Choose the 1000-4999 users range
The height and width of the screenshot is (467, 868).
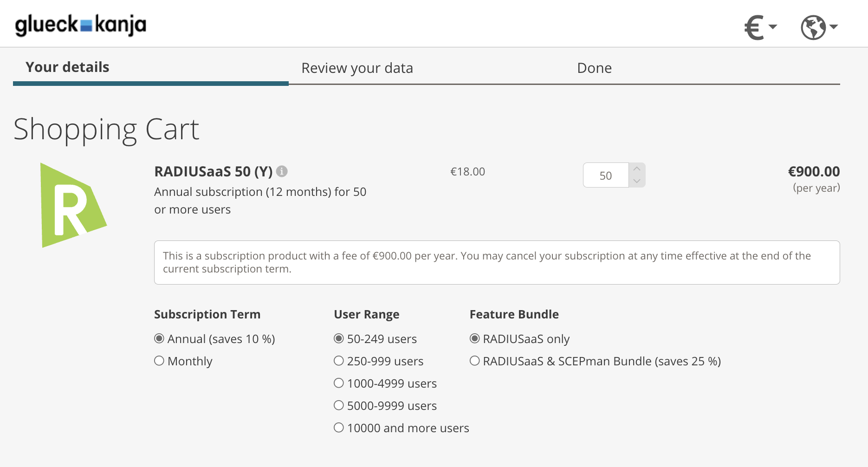pyautogui.click(x=339, y=383)
